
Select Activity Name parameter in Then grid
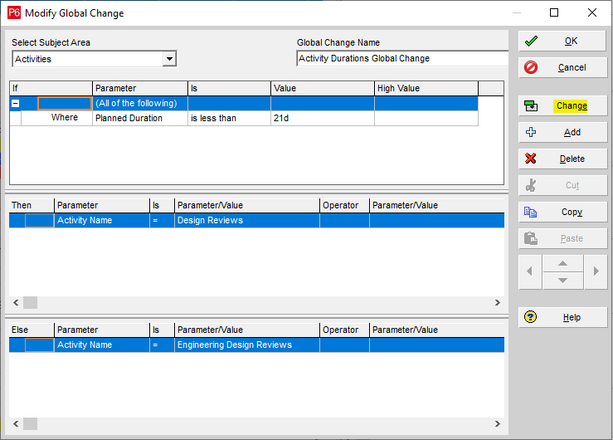pos(102,220)
